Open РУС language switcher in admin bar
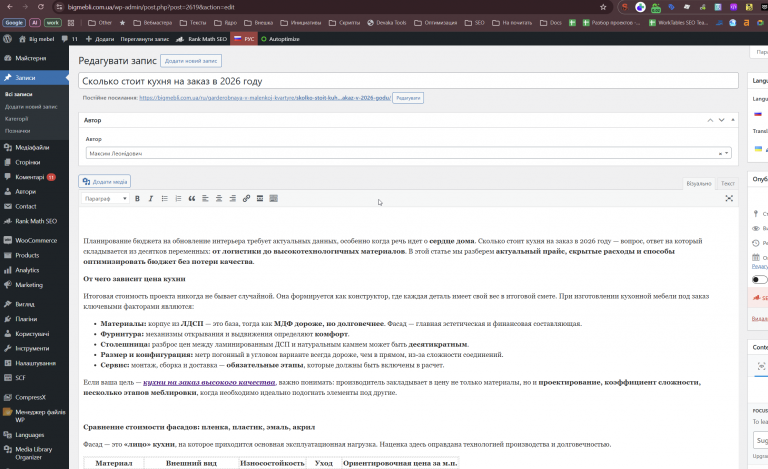The image size is (768, 469). click(x=244, y=39)
